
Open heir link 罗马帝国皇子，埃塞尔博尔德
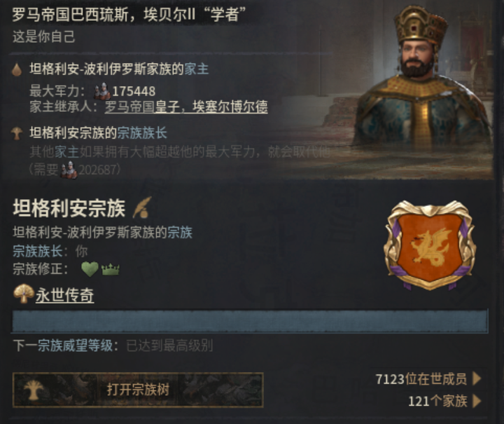tap(186, 107)
